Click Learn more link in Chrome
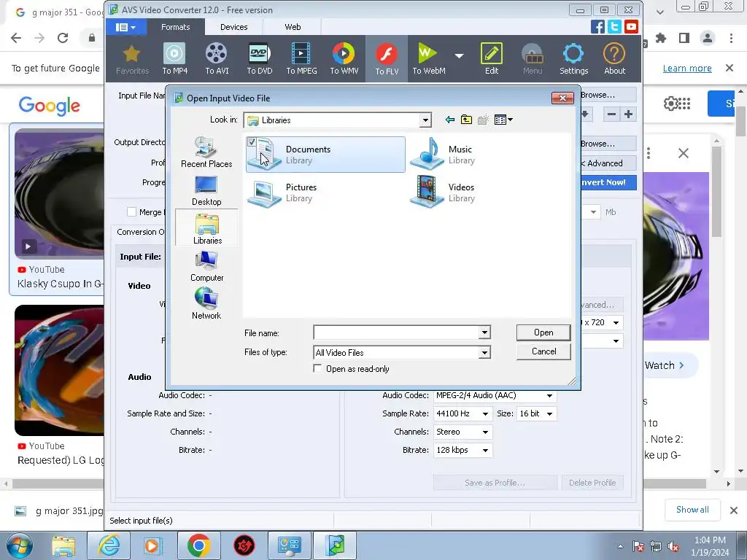The image size is (747, 560). (x=687, y=68)
